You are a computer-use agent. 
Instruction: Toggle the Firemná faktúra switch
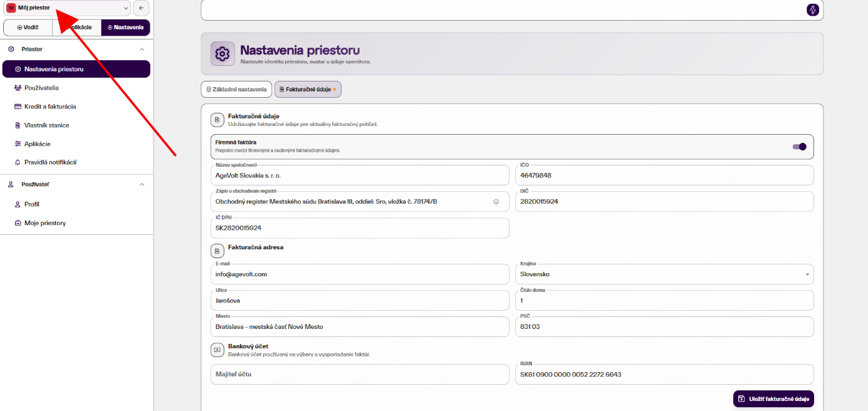799,147
